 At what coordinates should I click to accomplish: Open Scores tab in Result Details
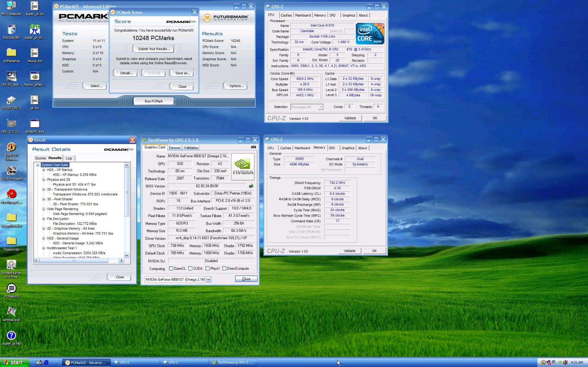40,158
